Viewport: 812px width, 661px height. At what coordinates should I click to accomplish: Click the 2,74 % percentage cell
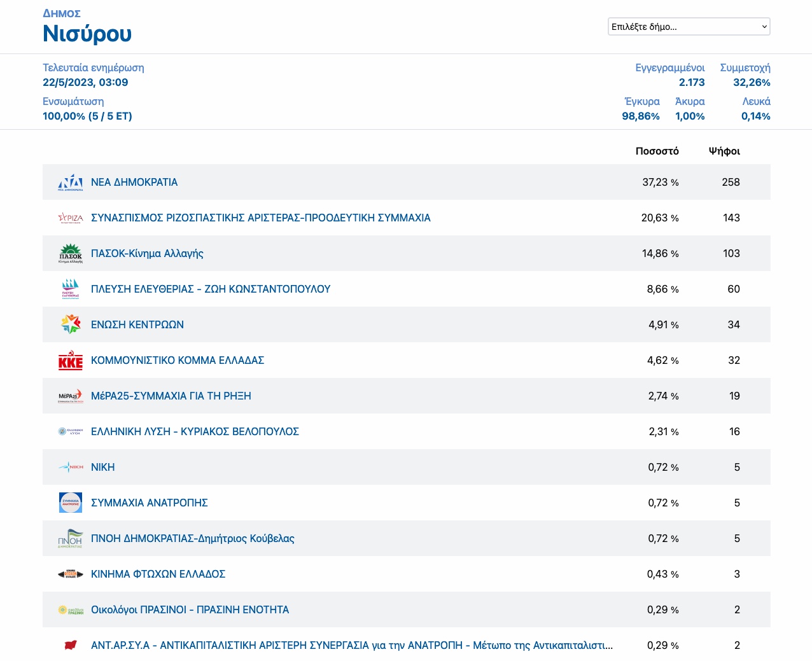[x=664, y=396]
